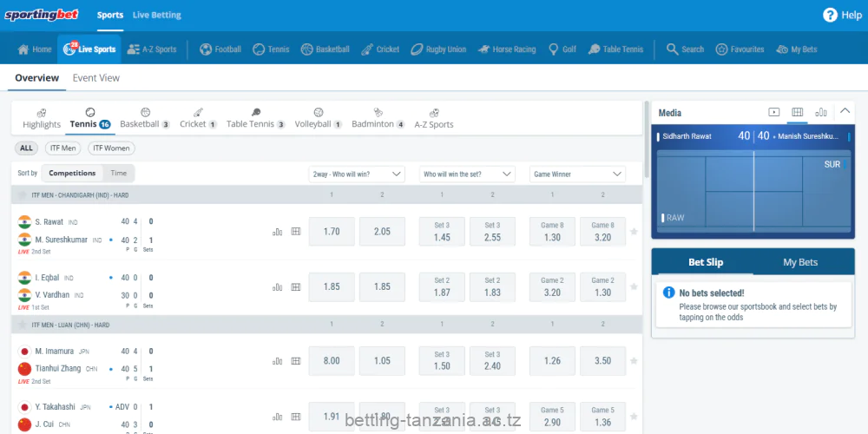Image resolution: width=868 pixels, height=434 pixels.
Task: Open Golf in the navigation bar
Action: [562, 49]
